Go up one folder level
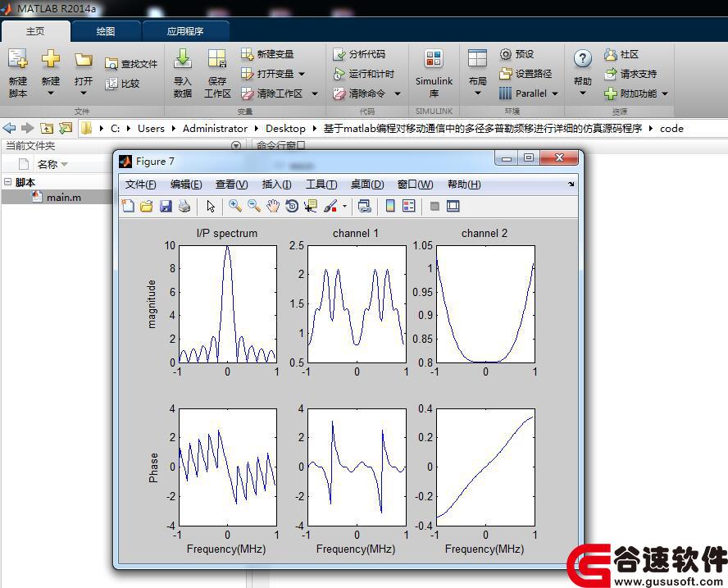Viewport: 728px width, 588px height. tap(47, 128)
